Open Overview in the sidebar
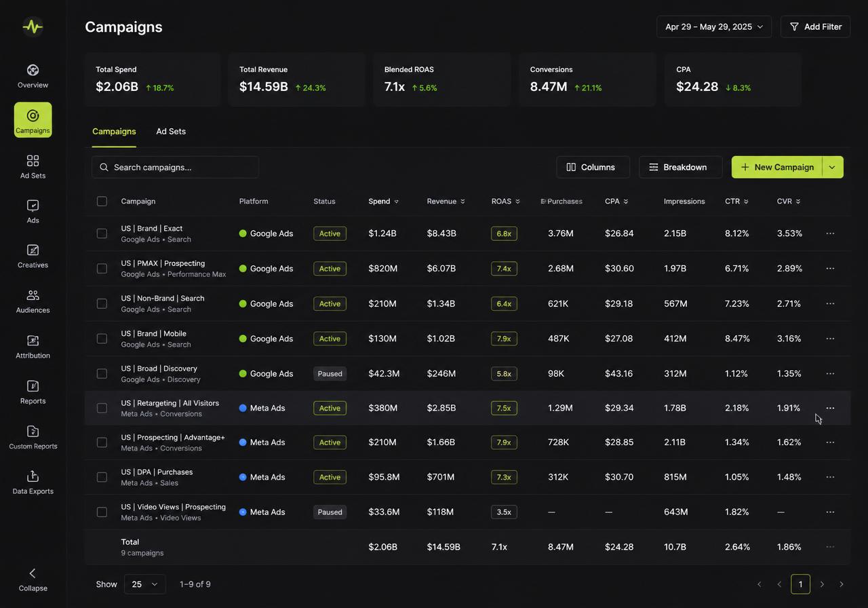Image resolution: width=868 pixels, height=608 pixels. [33, 76]
